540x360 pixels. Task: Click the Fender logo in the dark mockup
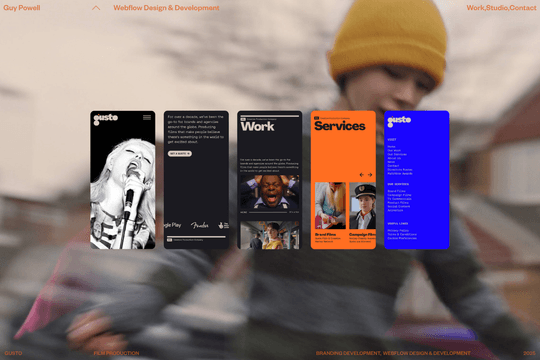tap(200, 225)
